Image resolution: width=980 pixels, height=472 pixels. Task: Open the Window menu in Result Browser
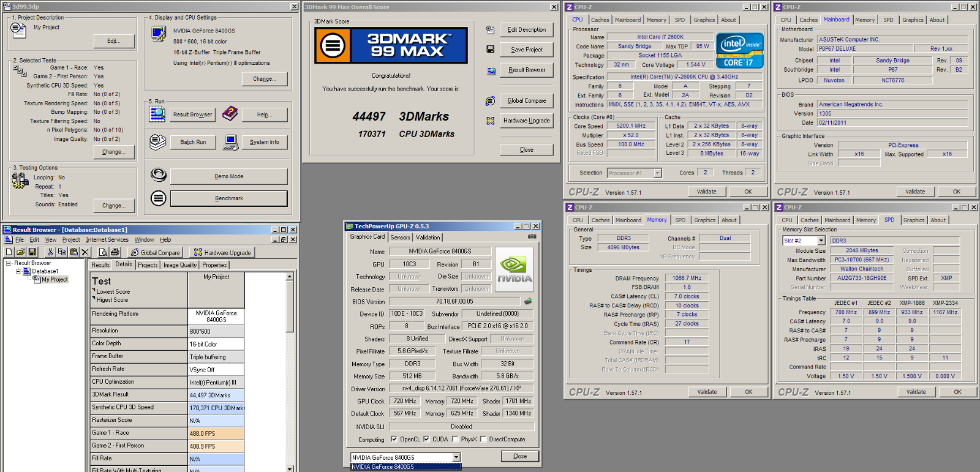145,240
